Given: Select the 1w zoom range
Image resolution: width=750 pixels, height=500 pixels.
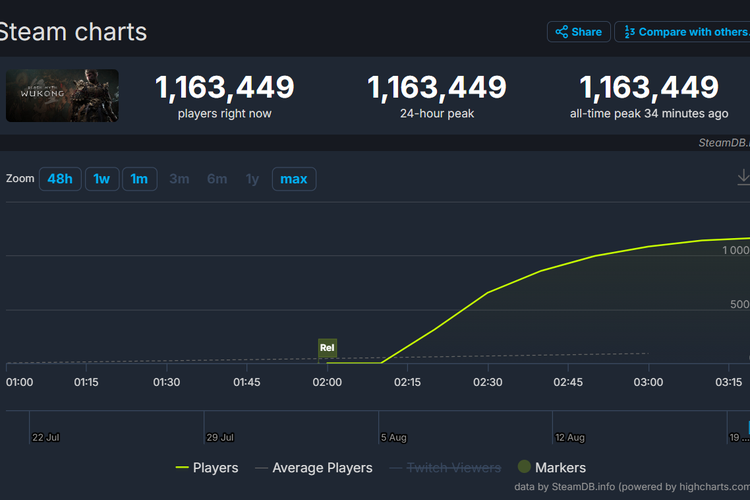Looking at the screenshot, I should [102, 179].
